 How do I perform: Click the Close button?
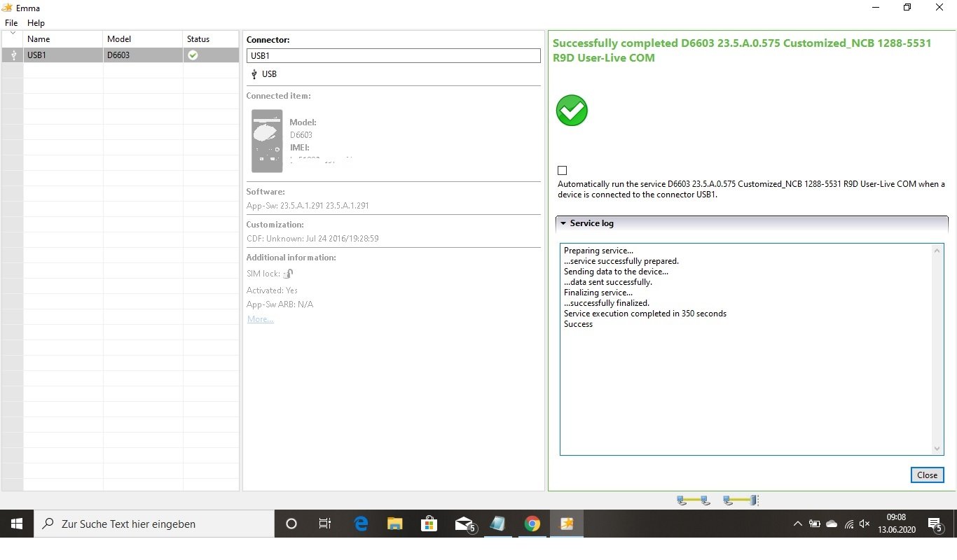click(x=927, y=475)
